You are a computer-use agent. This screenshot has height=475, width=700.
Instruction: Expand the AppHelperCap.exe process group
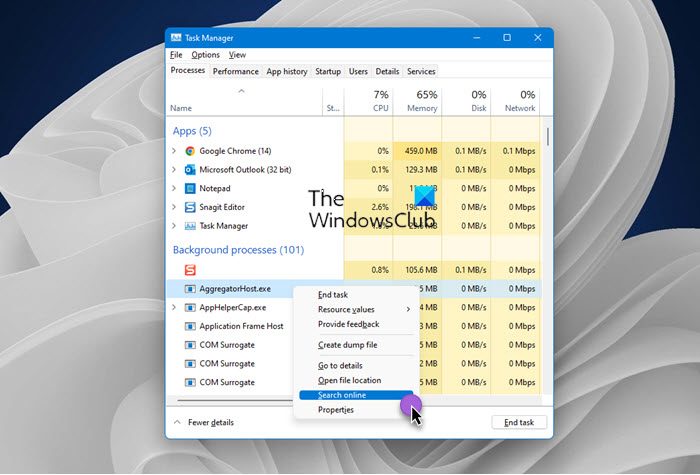pyautogui.click(x=174, y=308)
